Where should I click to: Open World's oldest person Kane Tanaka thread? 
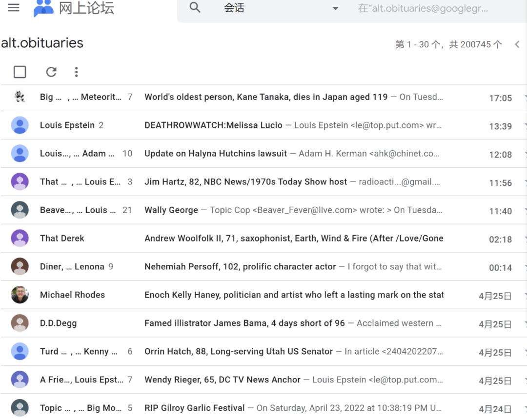(266, 97)
